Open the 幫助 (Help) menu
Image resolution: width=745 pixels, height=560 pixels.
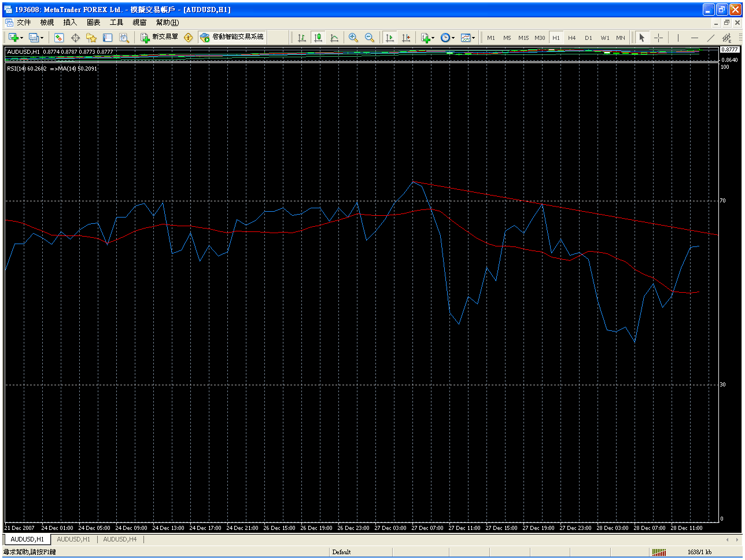[167, 23]
